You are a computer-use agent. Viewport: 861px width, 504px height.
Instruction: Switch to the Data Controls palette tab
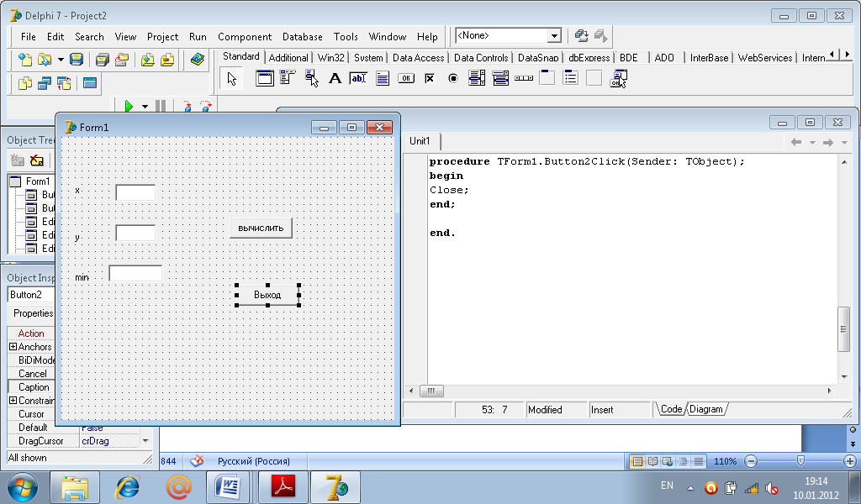480,58
